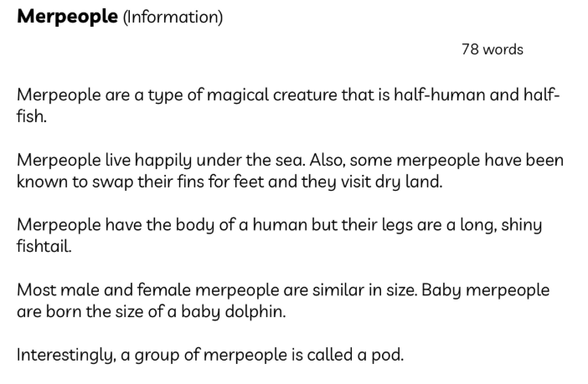The image size is (588, 384).
Task: Click the word "pod." ending the passage
Action: coord(388,355)
